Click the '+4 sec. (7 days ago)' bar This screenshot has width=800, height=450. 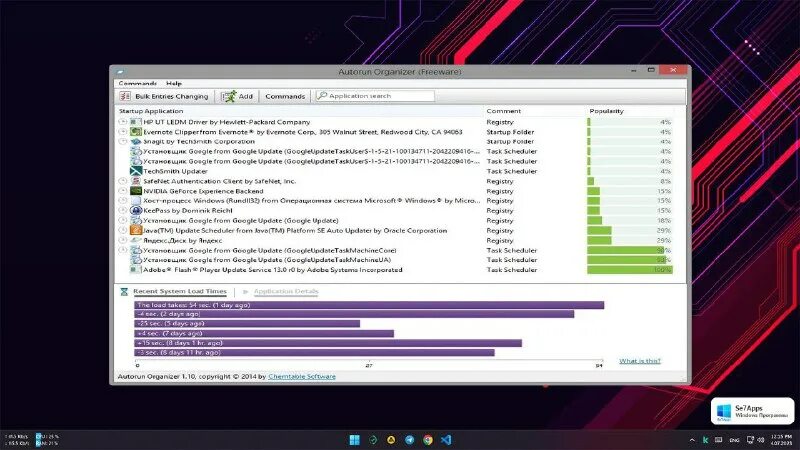(264, 333)
